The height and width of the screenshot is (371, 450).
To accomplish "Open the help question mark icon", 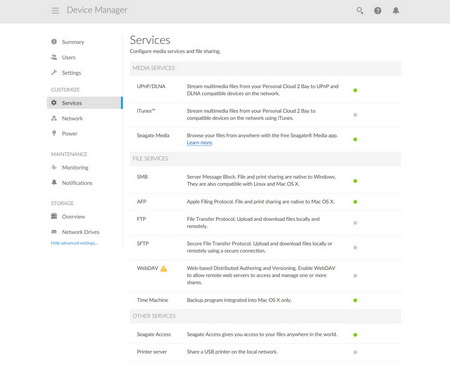I will [x=378, y=11].
